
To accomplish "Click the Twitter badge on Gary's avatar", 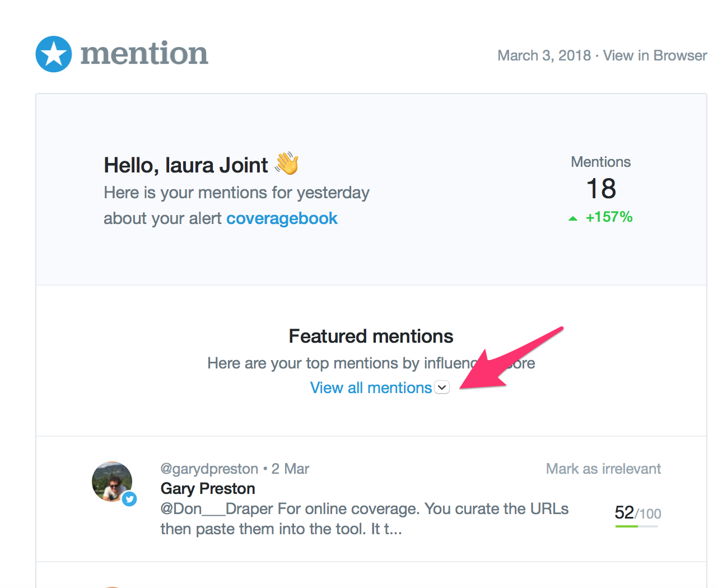I will pyautogui.click(x=129, y=498).
